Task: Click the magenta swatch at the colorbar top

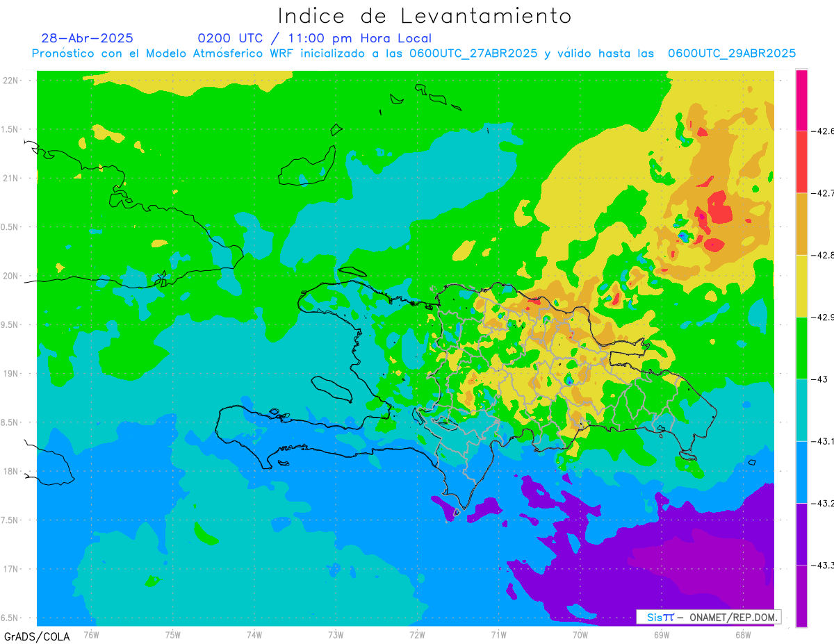Action: pyautogui.click(x=801, y=100)
